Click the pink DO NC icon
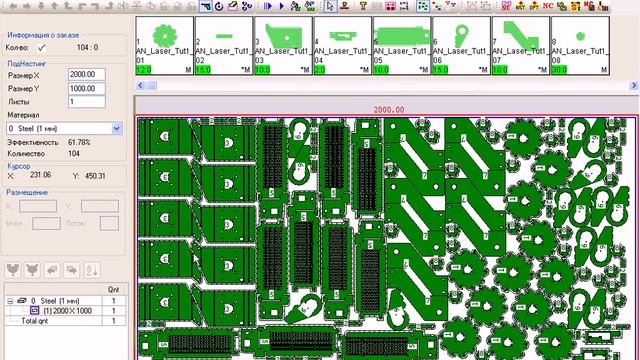Screen dimensions: 640x360 point(506,6)
